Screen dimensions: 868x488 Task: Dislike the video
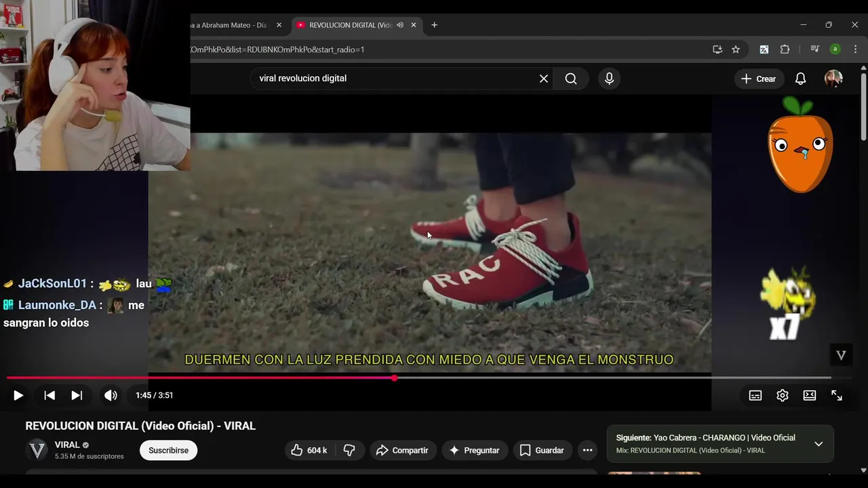pyautogui.click(x=349, y=450)
